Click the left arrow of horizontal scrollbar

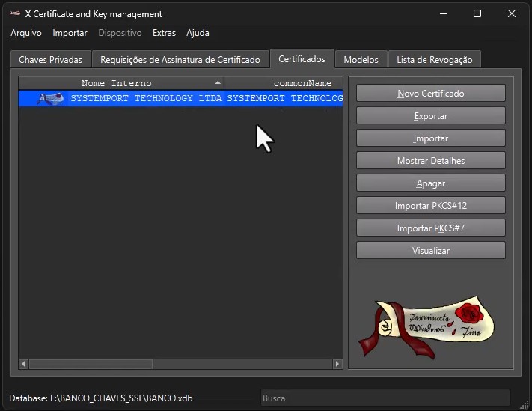point(23,364)
